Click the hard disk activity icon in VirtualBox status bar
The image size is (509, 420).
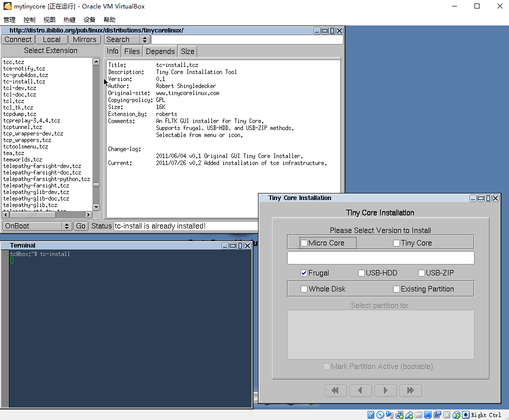coord(370,415)
